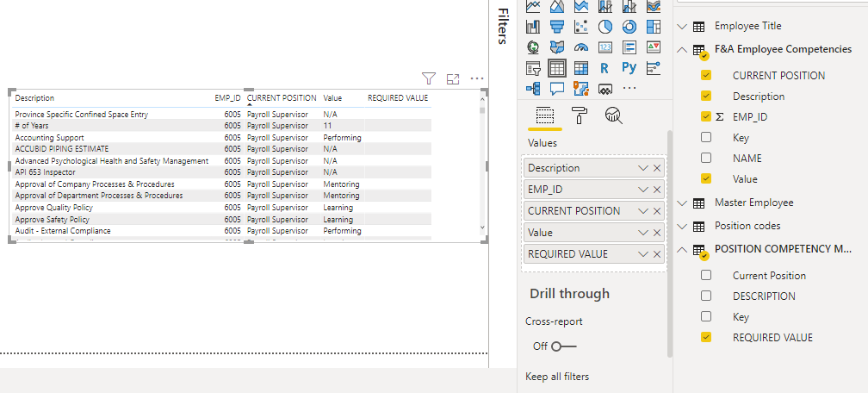This screenshot has height=393, width=868.
Task: Uncheck the CURRENT POSITION field checkbox
Action: (706, 75)
